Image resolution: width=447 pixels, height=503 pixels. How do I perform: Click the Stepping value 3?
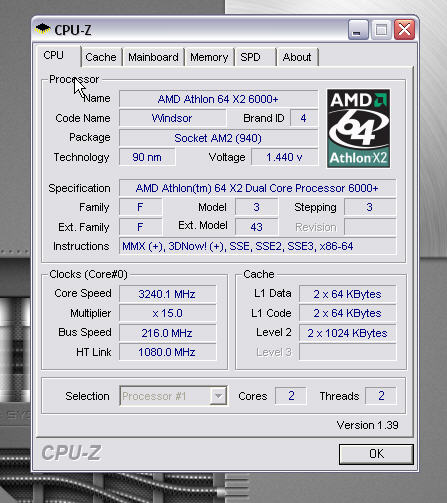(x=370, y=207)
